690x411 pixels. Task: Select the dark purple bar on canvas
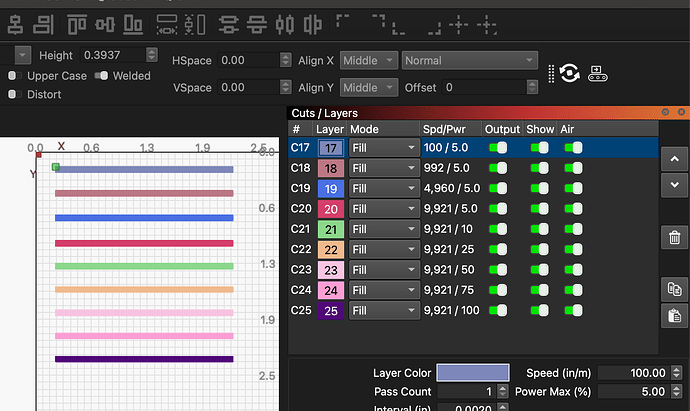[144, 359]
